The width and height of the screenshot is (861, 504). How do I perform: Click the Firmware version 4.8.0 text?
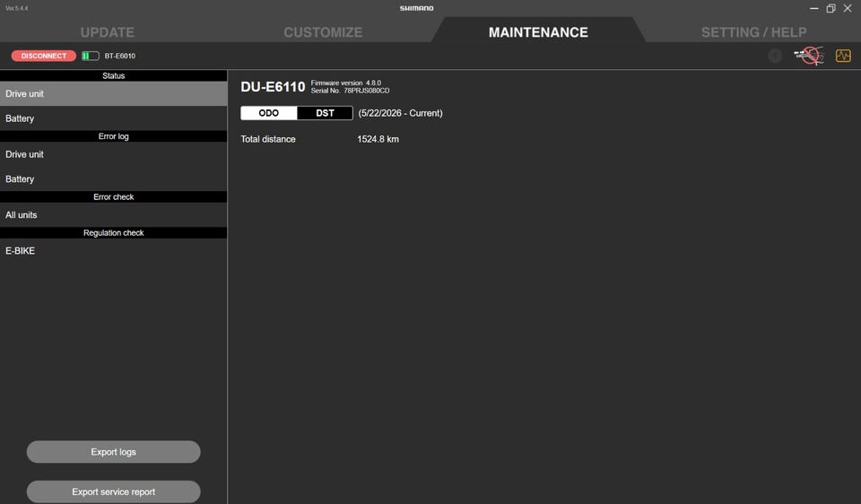346,83
